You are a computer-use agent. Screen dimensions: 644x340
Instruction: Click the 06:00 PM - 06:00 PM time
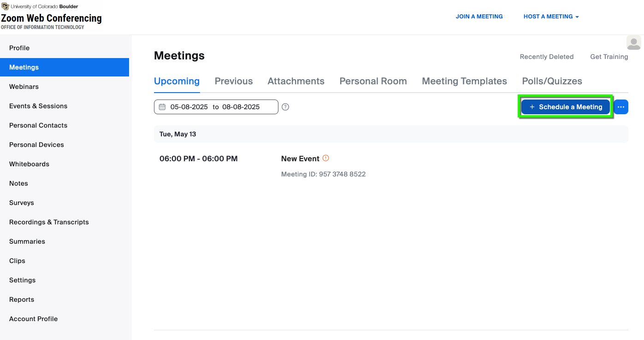point(199,158)
